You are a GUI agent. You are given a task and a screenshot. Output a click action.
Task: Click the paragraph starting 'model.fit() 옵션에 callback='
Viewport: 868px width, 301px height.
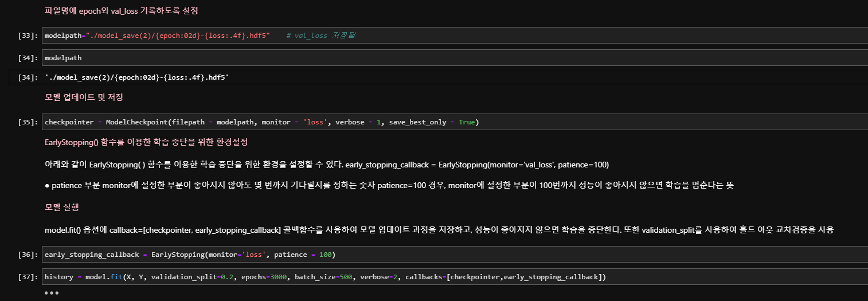pos(439,230)
